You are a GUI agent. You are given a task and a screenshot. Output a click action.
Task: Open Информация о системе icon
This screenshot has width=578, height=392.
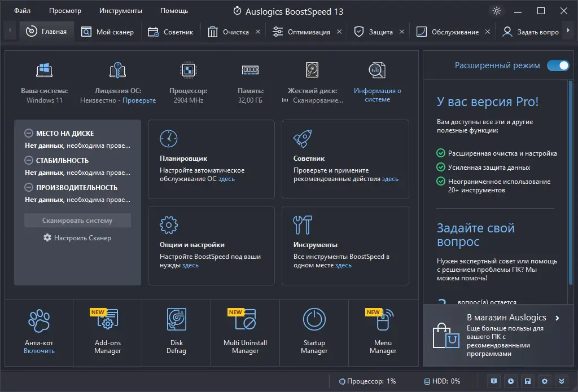tap(377, 70)
